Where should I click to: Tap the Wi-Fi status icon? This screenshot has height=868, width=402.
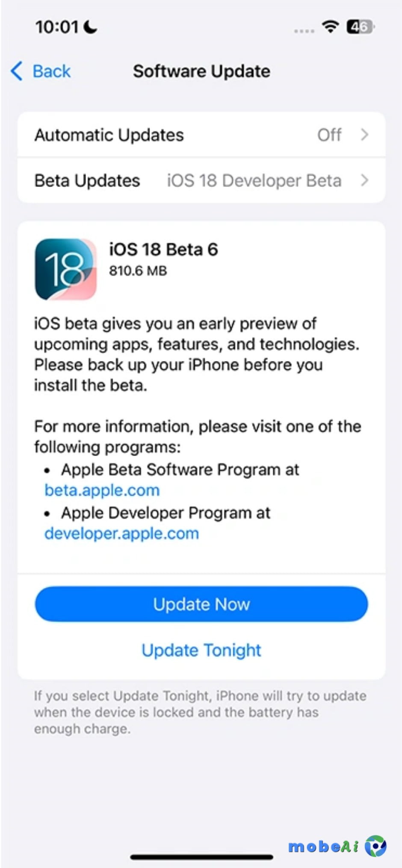tap(330, 27)
